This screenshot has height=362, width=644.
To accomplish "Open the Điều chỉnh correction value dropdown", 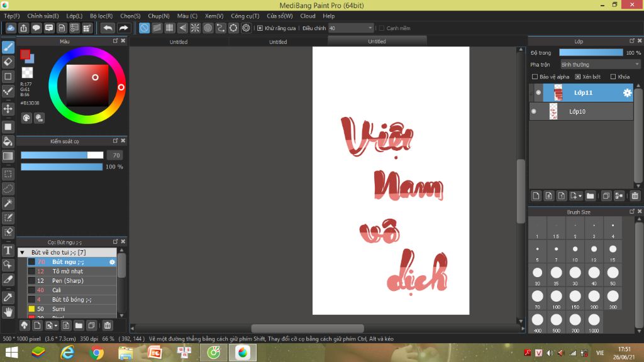I will click(351, 28).
